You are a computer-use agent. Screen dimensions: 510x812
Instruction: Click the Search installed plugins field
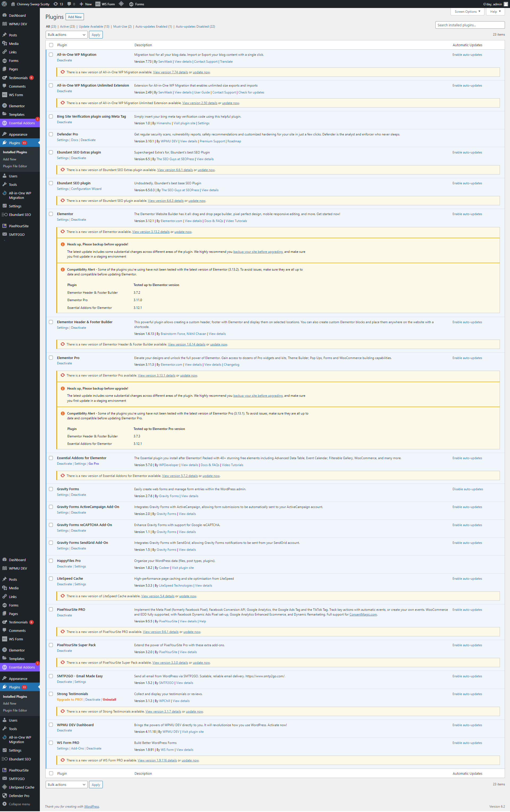click(470, 25)
